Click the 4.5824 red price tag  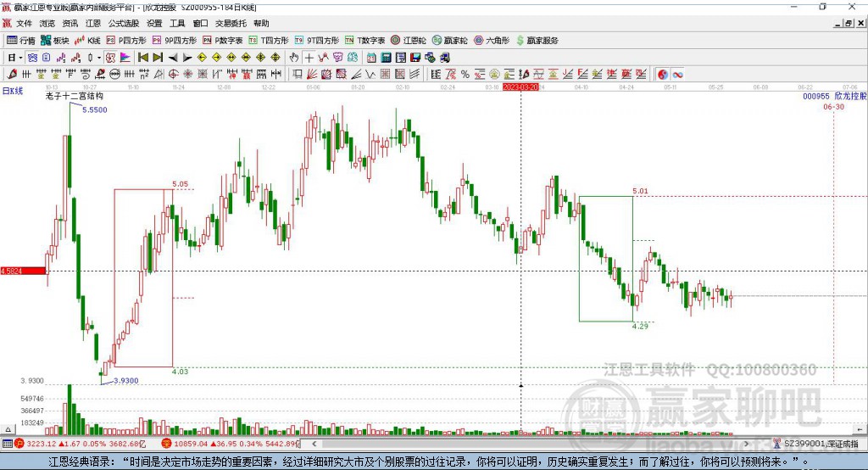click(x=23, y=271)
